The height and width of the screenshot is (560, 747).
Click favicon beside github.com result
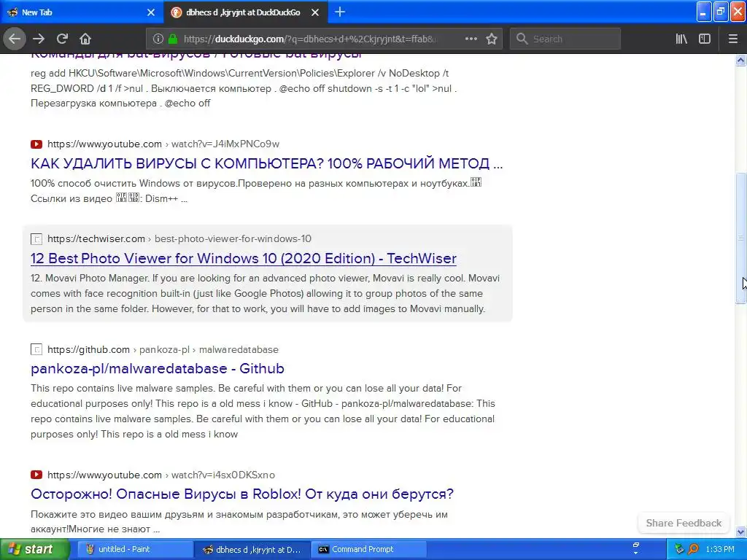[36, 349]
